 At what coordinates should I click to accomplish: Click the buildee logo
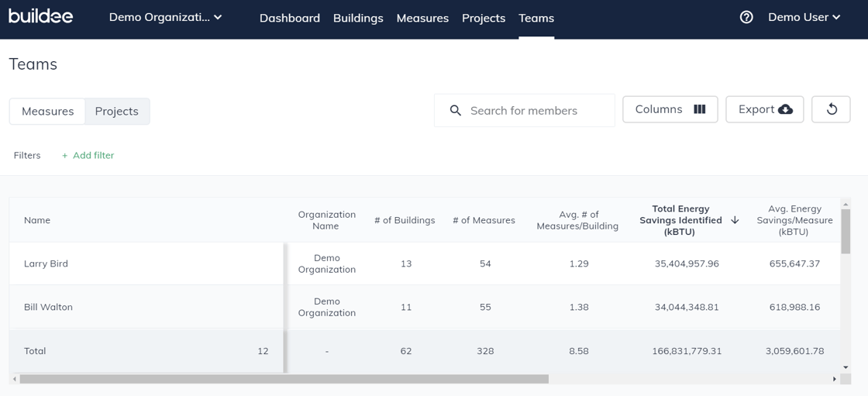pyautogui.click(x=40, y=16)
